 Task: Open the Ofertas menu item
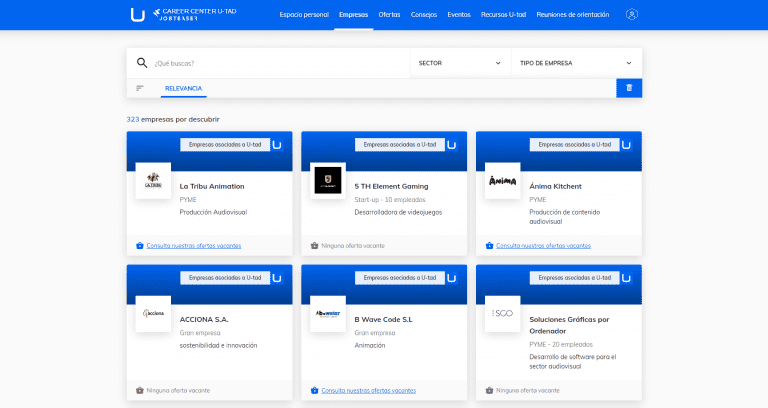point(390,15)
